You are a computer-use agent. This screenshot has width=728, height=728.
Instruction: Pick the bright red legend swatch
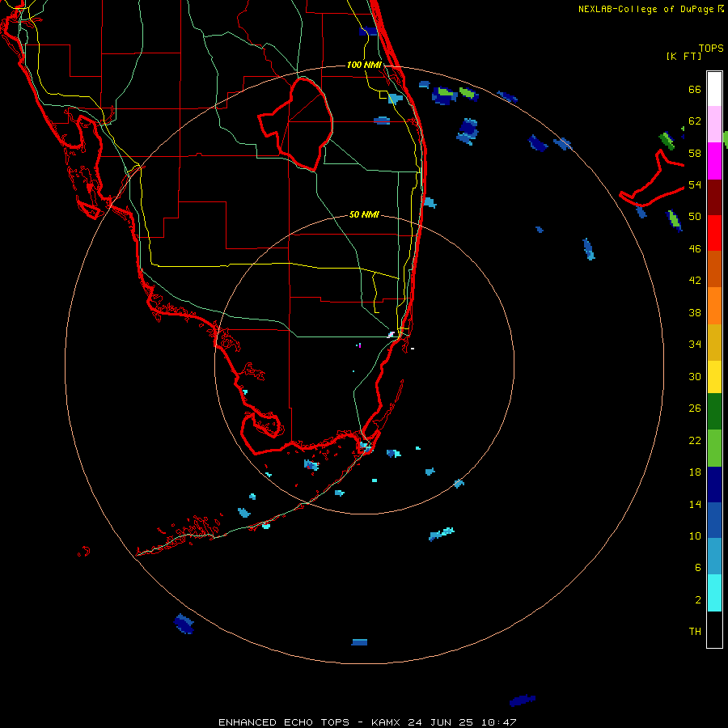(714, 233)
